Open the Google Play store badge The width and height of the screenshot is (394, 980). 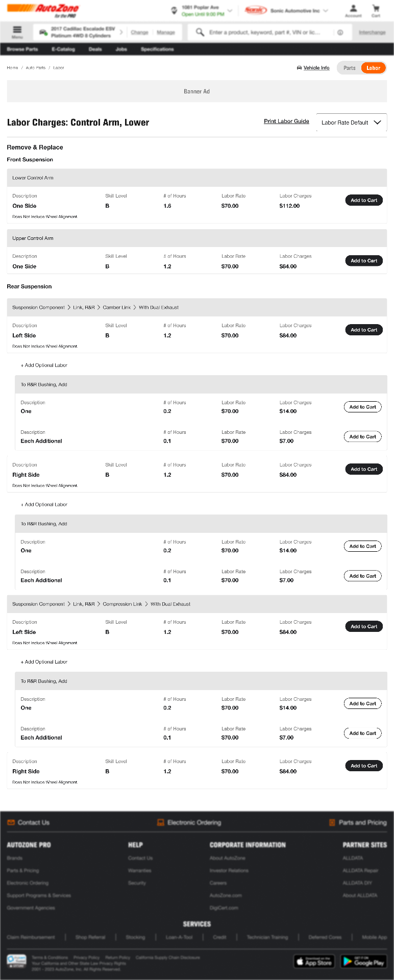363,961
